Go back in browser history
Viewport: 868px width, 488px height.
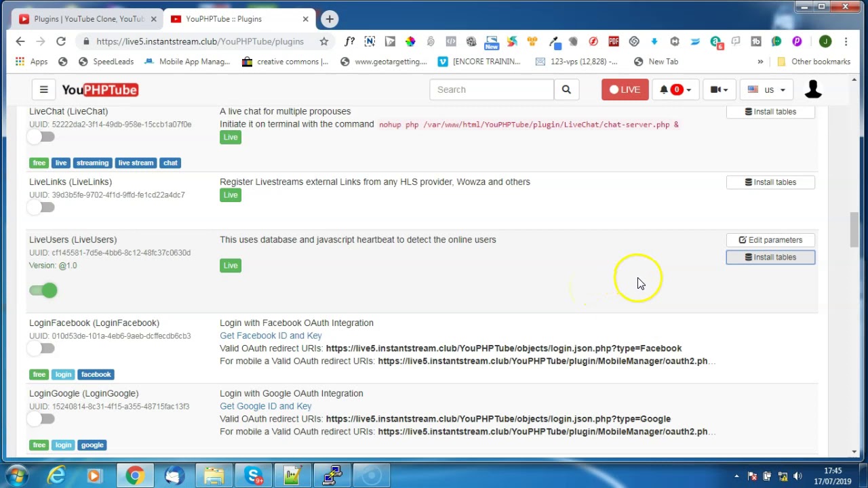pos(20,41)
